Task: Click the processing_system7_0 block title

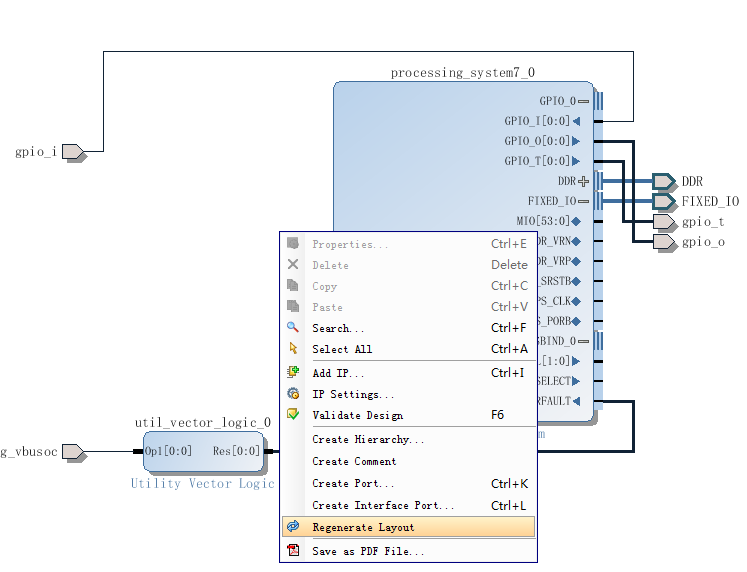Action: (x=463, y=72)
